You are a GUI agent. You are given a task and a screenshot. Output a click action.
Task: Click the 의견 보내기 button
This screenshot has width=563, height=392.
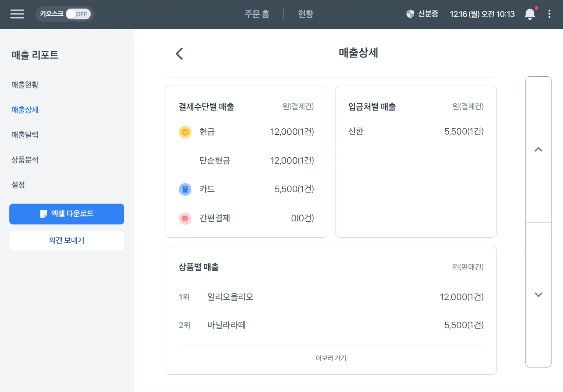click(67, 240)
